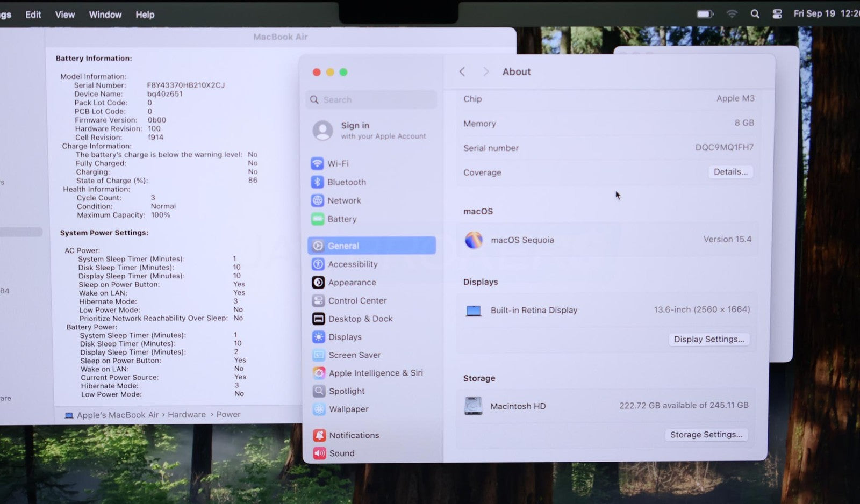Viewport: 860px width, 504px height.
Task: Click the coverage Details button
Action: pos(730,172)
